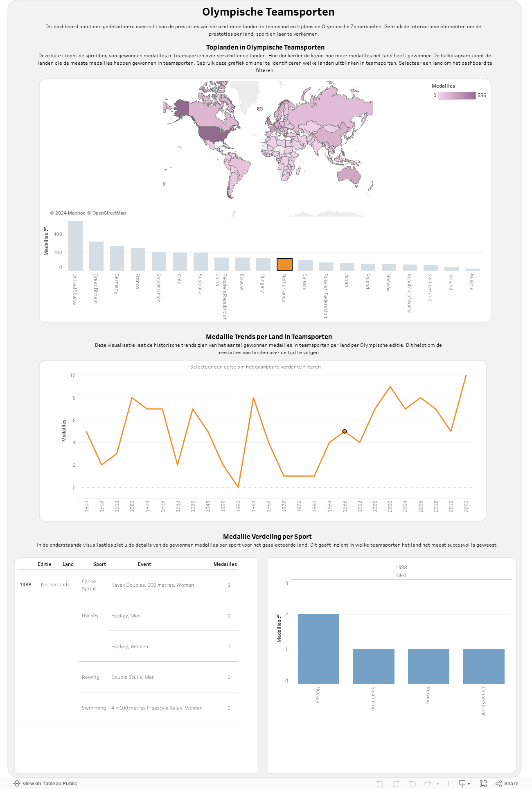This screenshot has width=532, height=789.
Task: Open the View on Tableau Public link
Action: pyautogui.click(x=45, y=783)
